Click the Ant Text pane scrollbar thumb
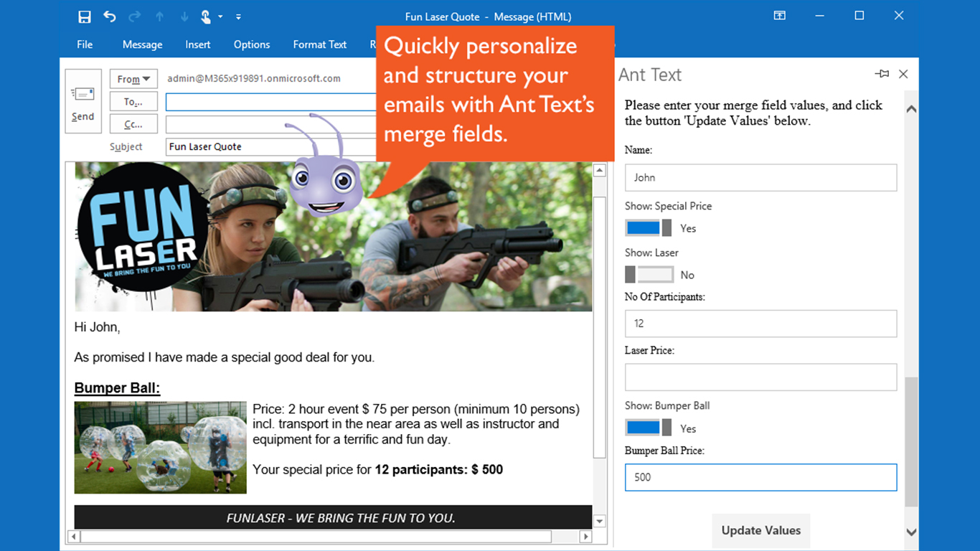This screenshot has width=980, height=551. pyautogui.click(x=911, y=442)
